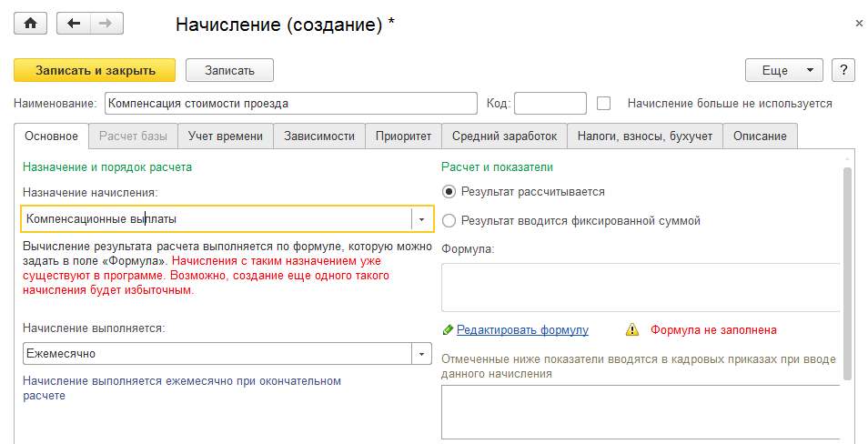The image size is (868, 444).
Task: Enable 'Начисление больше не используется' checkbox
Action: pos(603,103)
